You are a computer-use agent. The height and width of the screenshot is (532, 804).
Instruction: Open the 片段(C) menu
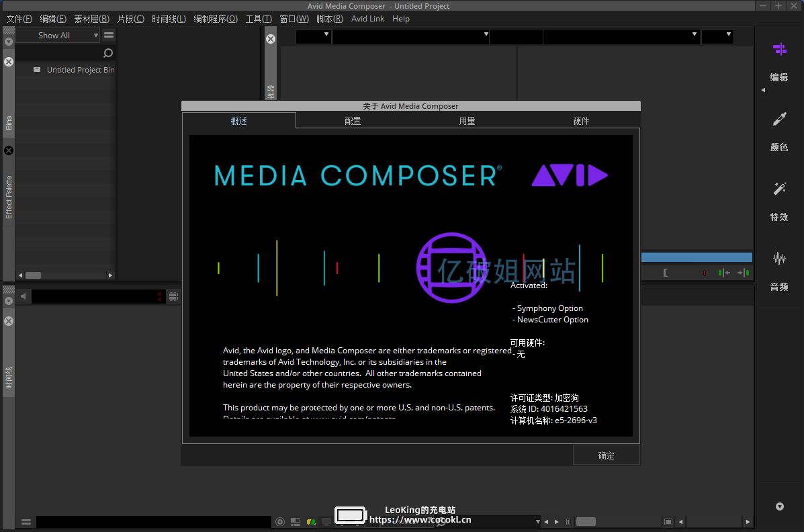point(131,19)
